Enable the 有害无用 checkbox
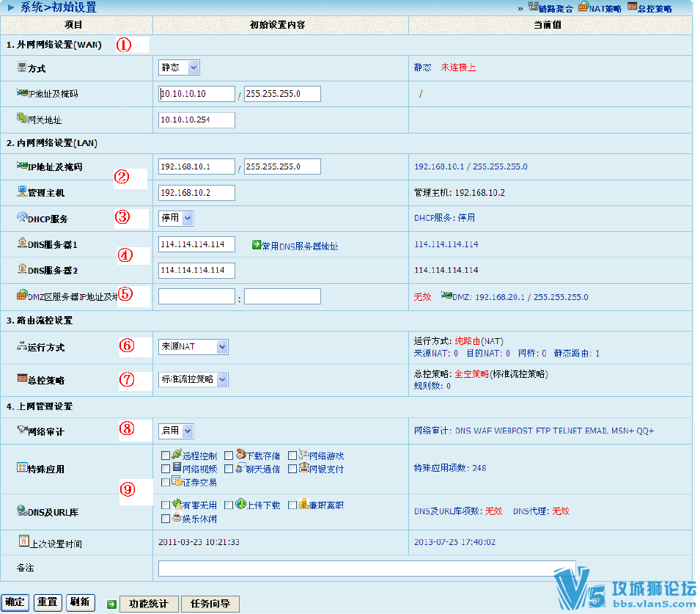 166,505
